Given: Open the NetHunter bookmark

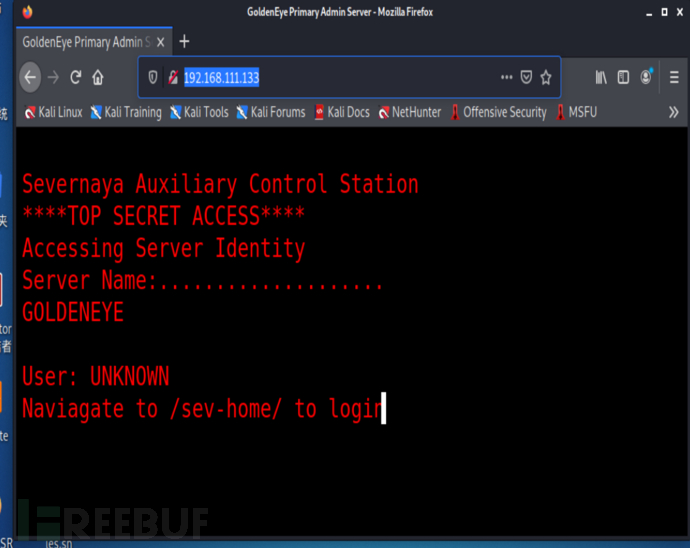Looking at the screenshot, I should [x=410, y=113].
